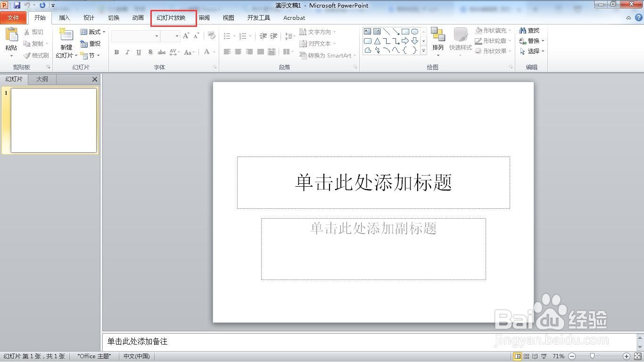Click 排列 Arrange button
This screenshot has width=644, height=362.
(x=438, y=41)
